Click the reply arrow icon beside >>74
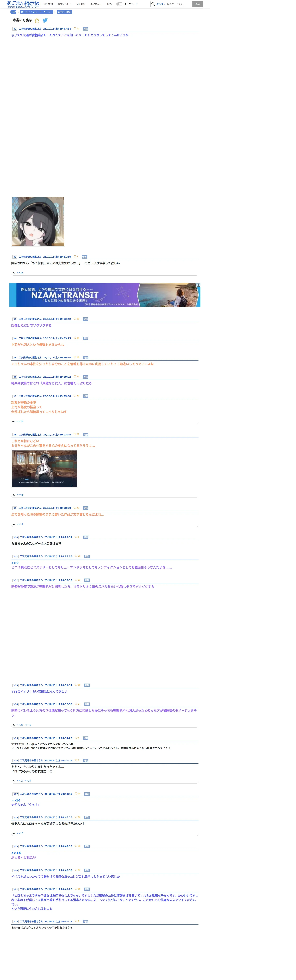The width and height of the screenshot is (296, 980). 14,422
